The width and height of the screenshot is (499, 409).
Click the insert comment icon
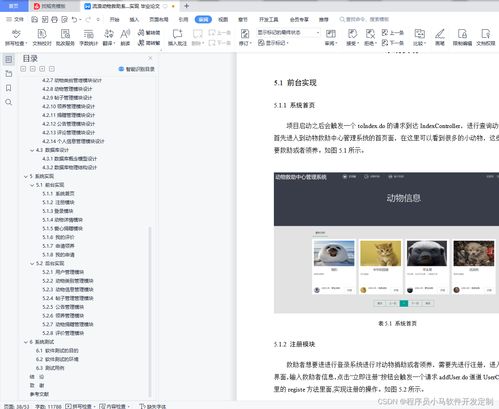pos(177,37)
